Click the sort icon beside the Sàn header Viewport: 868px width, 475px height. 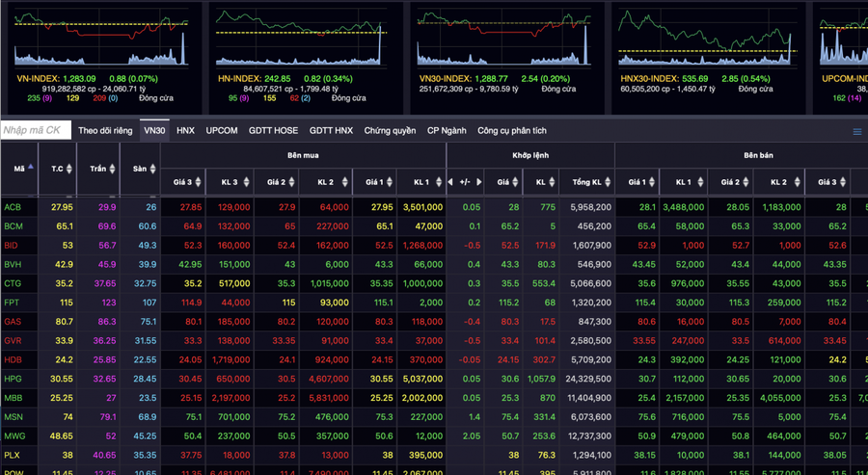tap(152, 169)
